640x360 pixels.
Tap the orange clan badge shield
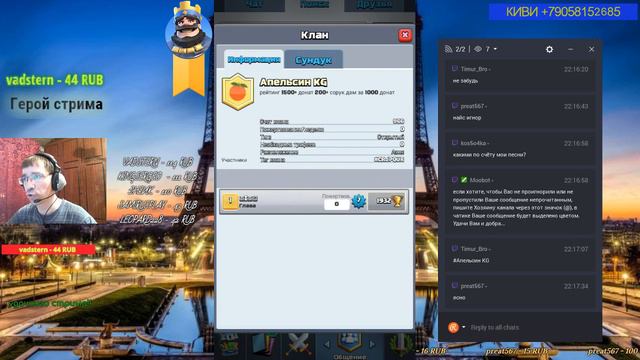coord(238,92)
